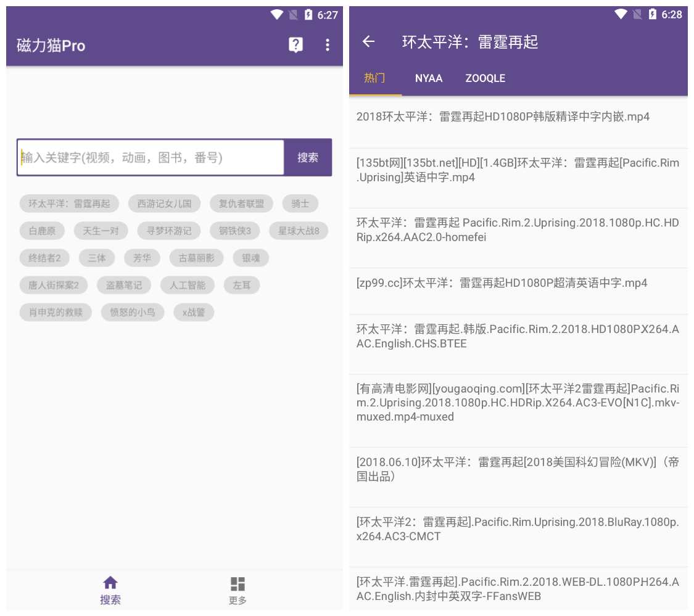Focus the keyword search input field
The height and width of the screenshot is (616, 694).
(151, 158)
